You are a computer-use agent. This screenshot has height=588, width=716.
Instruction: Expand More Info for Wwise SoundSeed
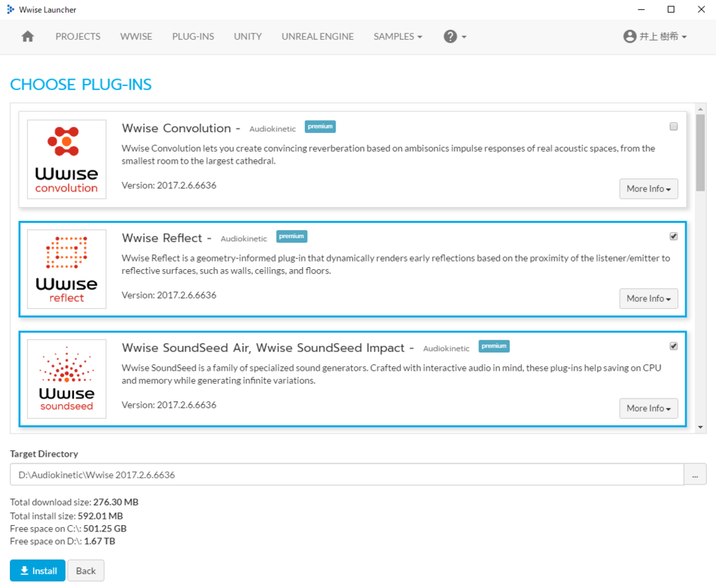648,408
